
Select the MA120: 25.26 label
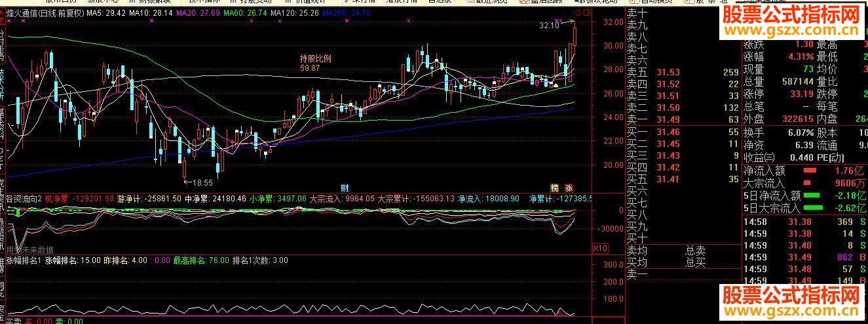click(295, 13)
